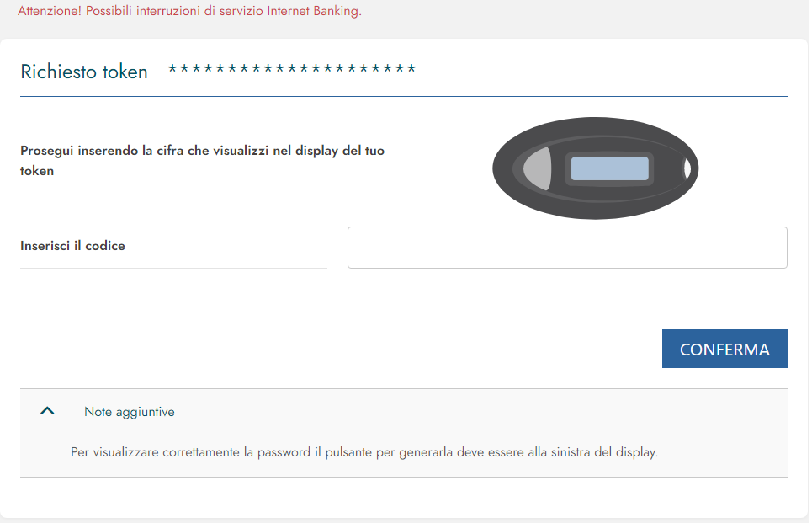
Task: Click the Inserisci il codice label
Action: point(72,246)
